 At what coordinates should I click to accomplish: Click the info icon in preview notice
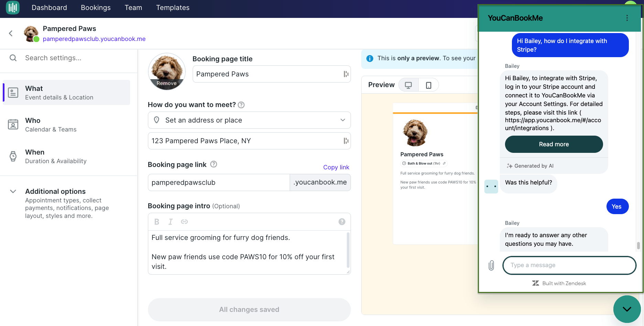pos(370,59)
